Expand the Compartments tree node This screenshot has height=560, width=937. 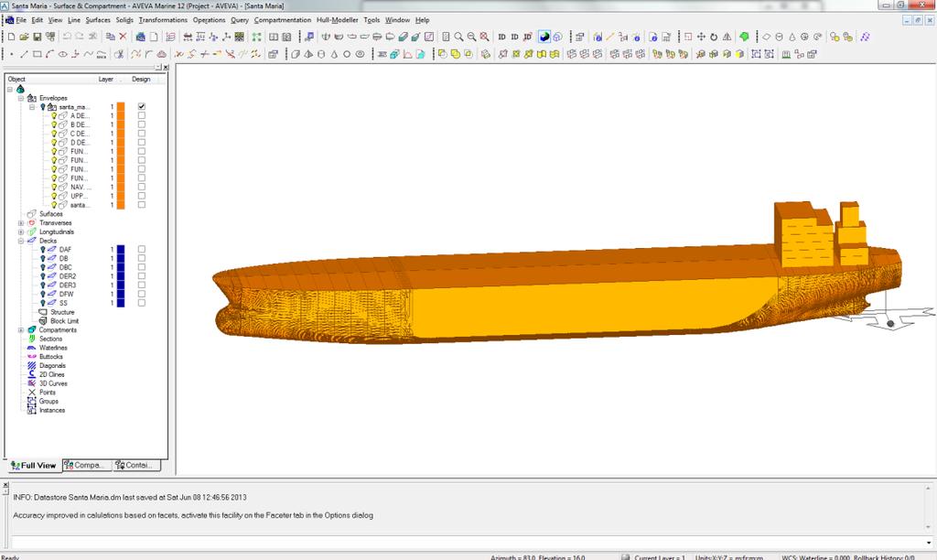pos(21,330)
